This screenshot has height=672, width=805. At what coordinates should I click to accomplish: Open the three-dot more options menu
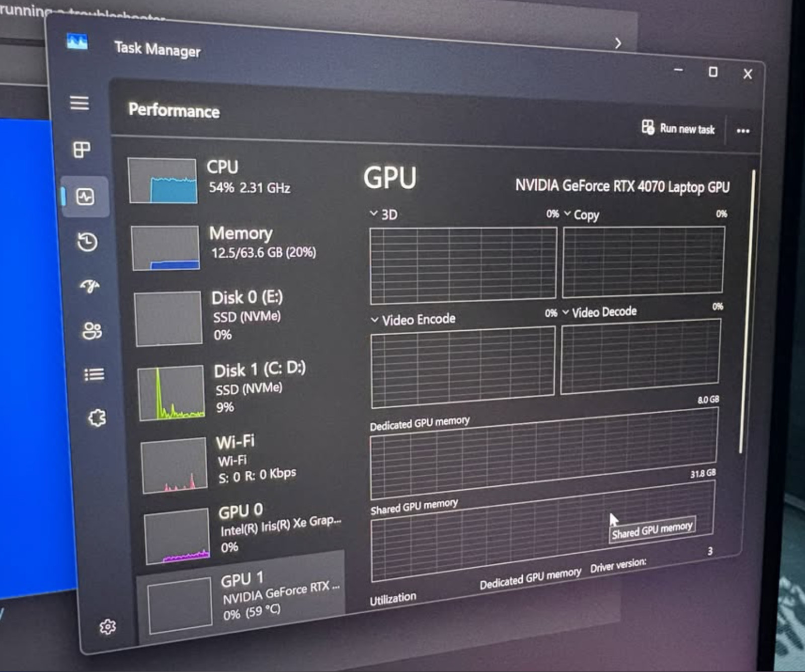tap(743, 131)
